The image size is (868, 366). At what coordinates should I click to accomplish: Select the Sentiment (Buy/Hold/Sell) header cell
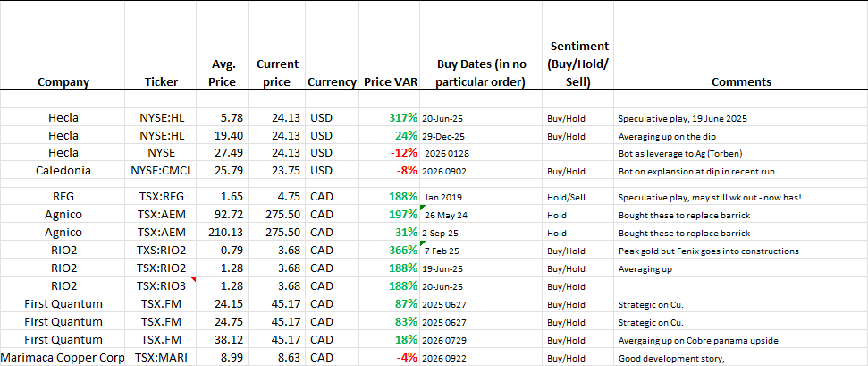click(578, 64)
